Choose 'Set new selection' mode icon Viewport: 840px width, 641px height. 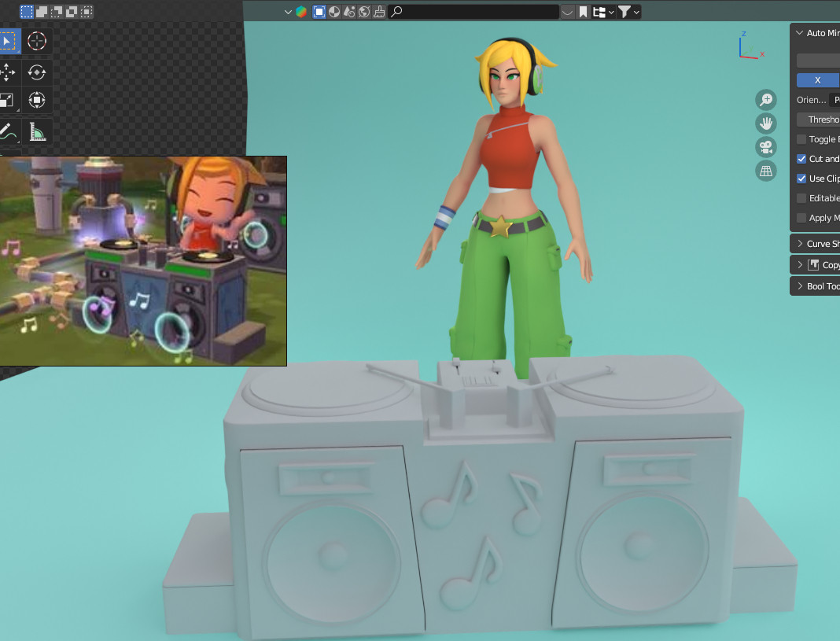pyautogui.click(x=26, y=11)
